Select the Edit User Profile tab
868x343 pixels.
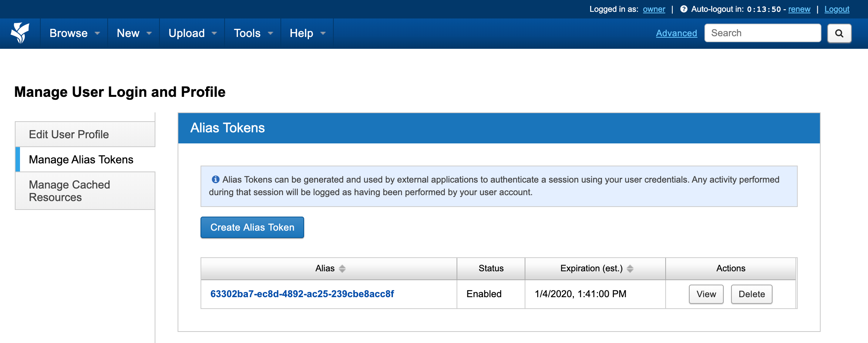point(85,134)
